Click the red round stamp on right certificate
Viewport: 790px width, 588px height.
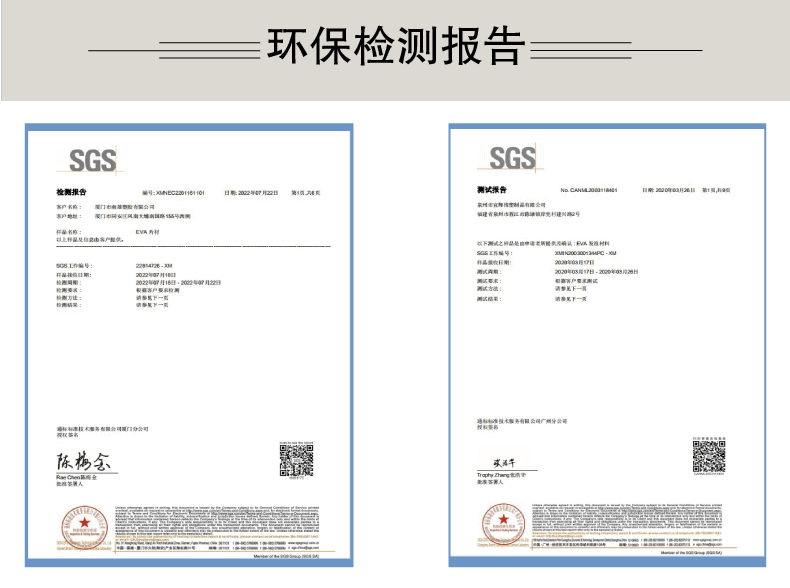coord(503,525)
